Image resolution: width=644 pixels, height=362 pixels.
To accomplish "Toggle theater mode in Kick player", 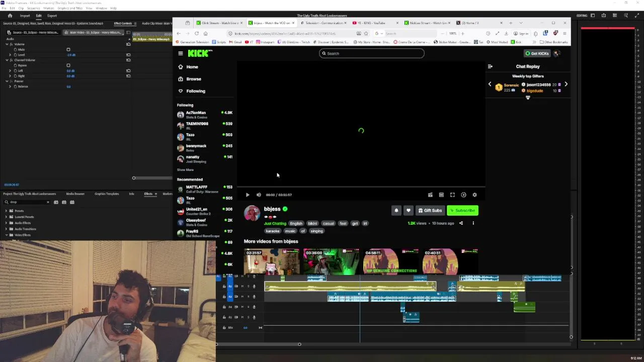I will (x=441, y=195).
